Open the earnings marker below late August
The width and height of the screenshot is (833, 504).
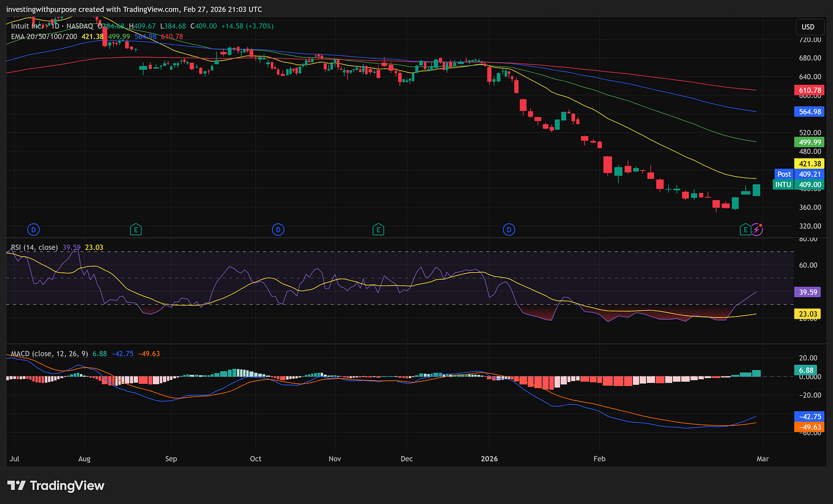tap(136, 230)
